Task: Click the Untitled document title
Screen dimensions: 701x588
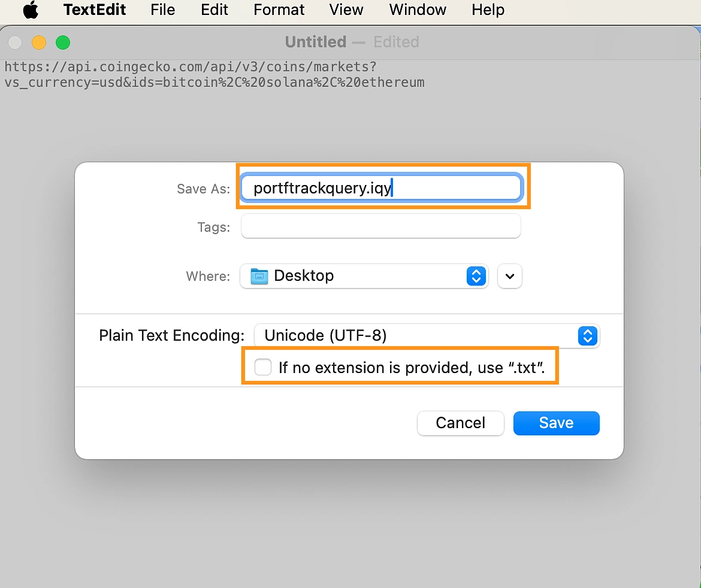Action: 316,42
